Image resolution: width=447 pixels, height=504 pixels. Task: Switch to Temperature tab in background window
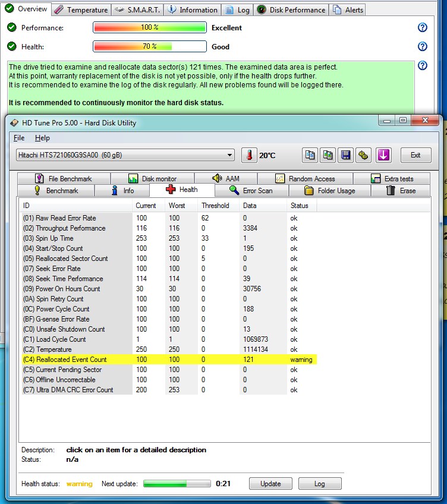pyautogui.click(x=81, y=10)
